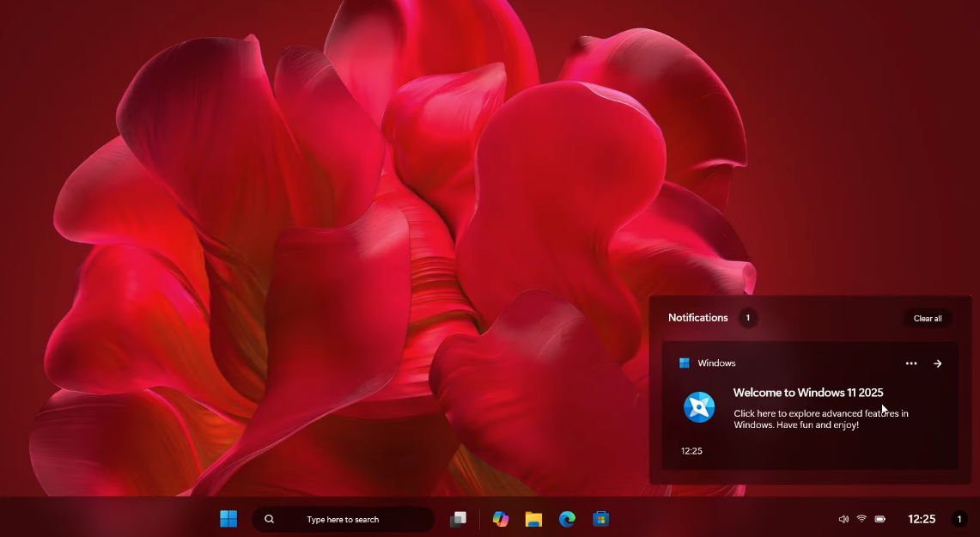
Task: Open File Explorer from the taskbar
Action: 533,519
